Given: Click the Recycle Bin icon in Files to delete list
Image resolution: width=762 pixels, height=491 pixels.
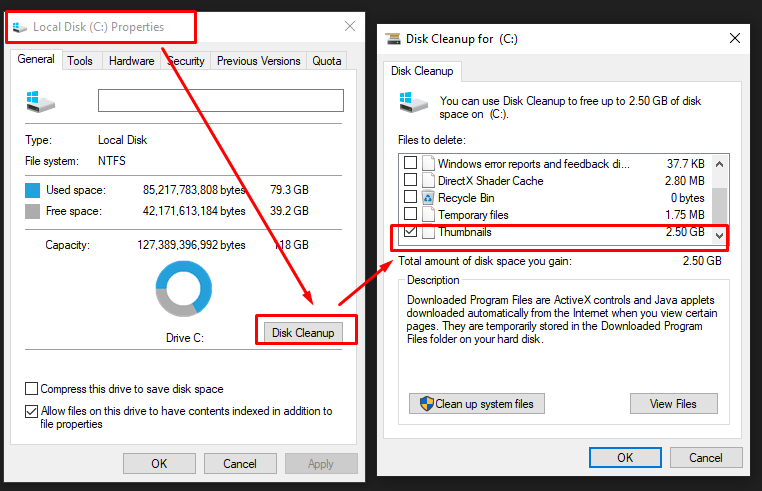Looking at the screenshot, I should (x=428, y=197).
